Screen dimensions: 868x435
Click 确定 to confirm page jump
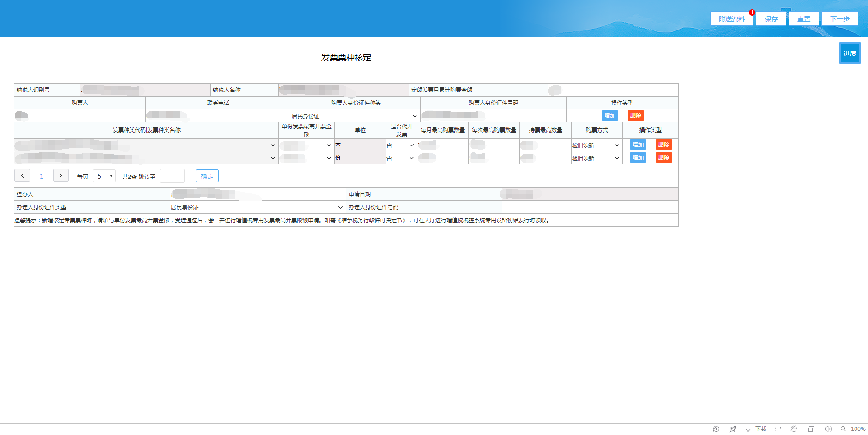207,176
